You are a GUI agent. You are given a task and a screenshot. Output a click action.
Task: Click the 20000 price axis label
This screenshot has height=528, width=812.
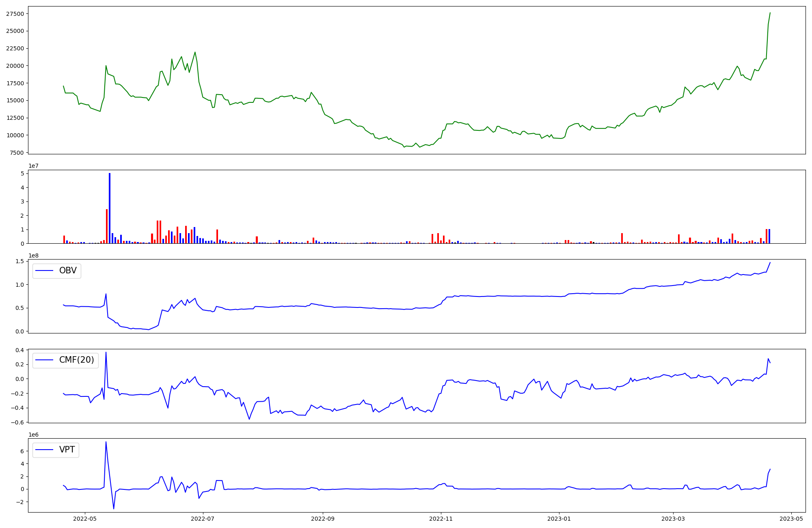(15, 66)
